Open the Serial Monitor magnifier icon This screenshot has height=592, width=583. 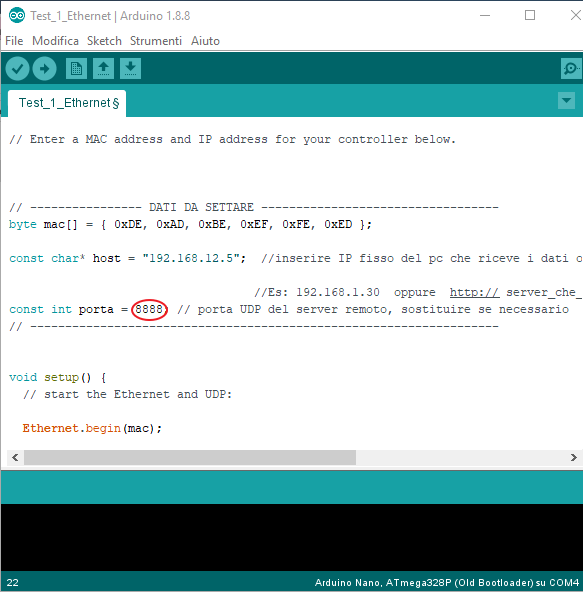click(571, 69)
